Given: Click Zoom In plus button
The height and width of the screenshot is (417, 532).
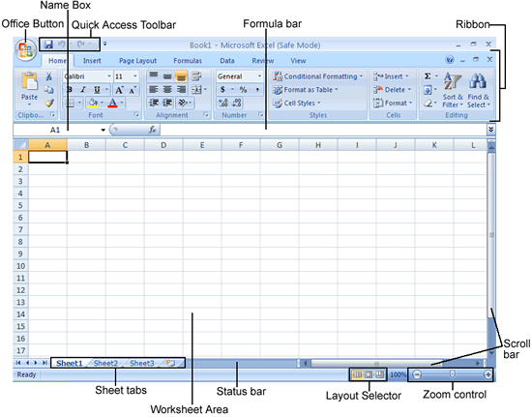Looking at the screenshot, I should click(x=488, y=374).
